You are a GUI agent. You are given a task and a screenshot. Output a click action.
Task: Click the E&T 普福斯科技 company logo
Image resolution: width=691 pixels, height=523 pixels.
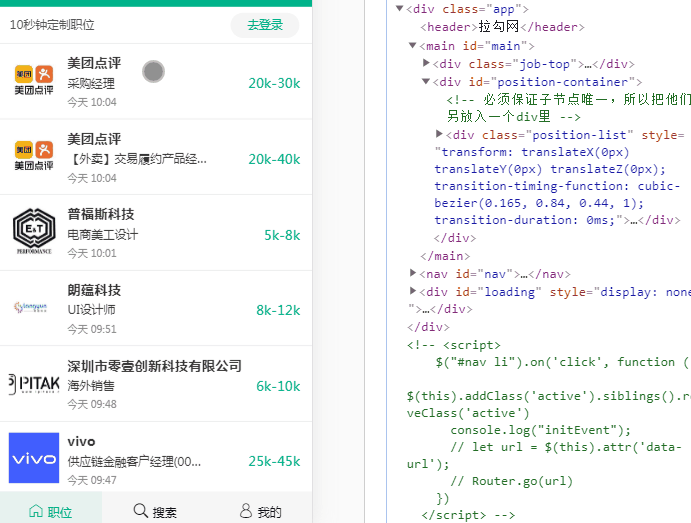tap(34, 231)
